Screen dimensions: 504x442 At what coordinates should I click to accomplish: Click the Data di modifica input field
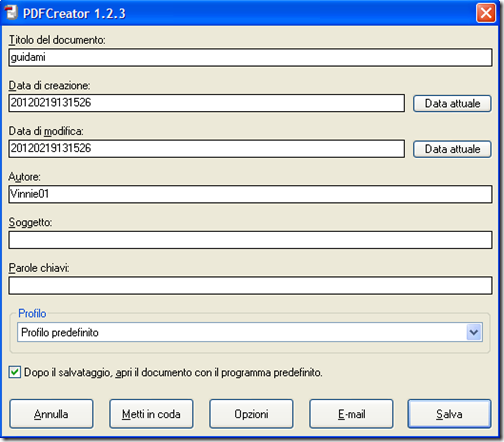pyautogui.click(x=207, y=149)
